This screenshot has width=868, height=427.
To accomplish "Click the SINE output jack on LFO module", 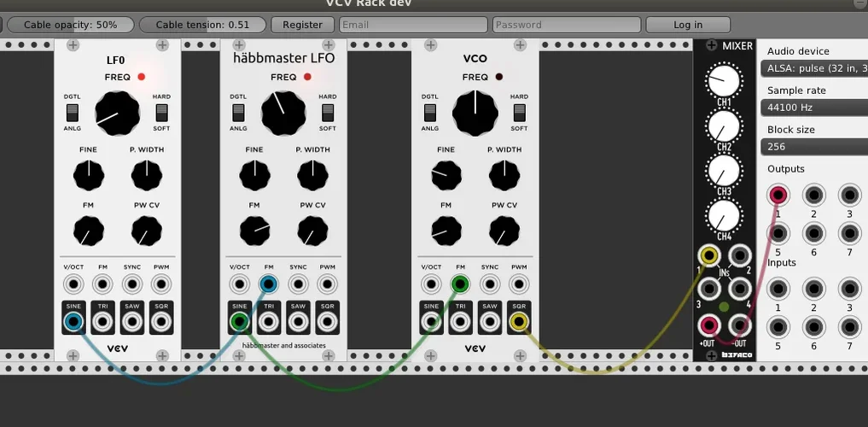I will pos(73,321).
